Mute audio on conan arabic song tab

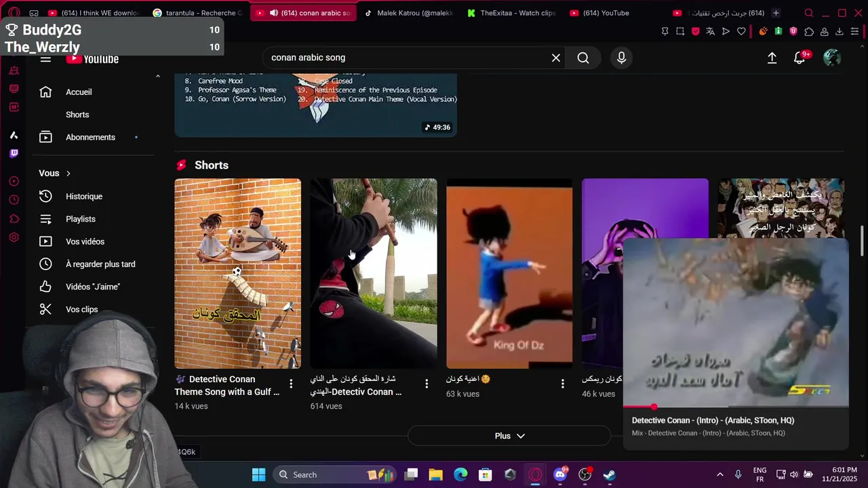pos(274,13)
